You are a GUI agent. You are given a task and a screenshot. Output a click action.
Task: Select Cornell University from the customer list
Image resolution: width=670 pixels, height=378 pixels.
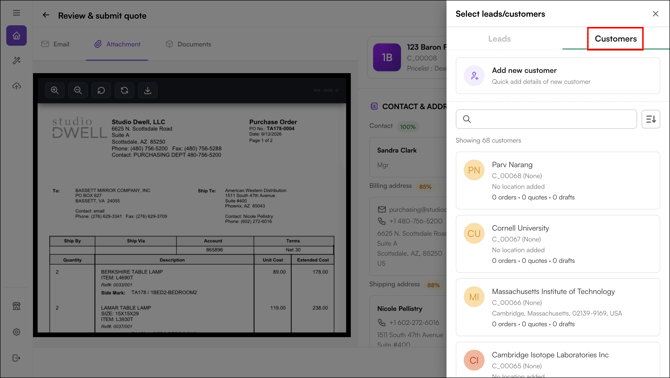(558, 244)
